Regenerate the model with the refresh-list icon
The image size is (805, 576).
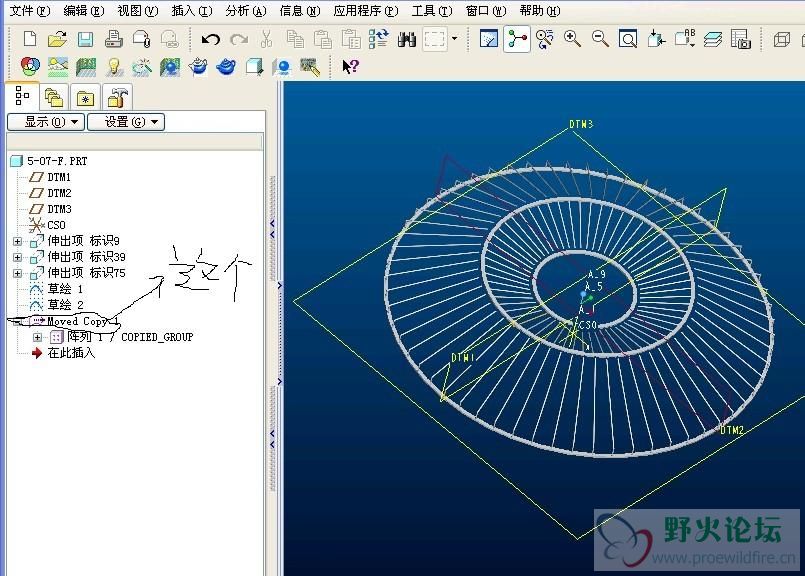(x=379, y=39)
